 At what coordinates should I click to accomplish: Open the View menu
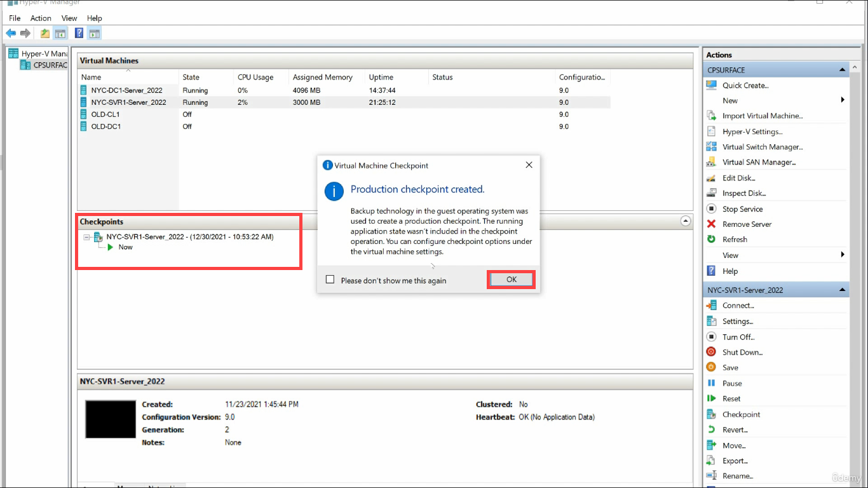click(x=69, y=18)
